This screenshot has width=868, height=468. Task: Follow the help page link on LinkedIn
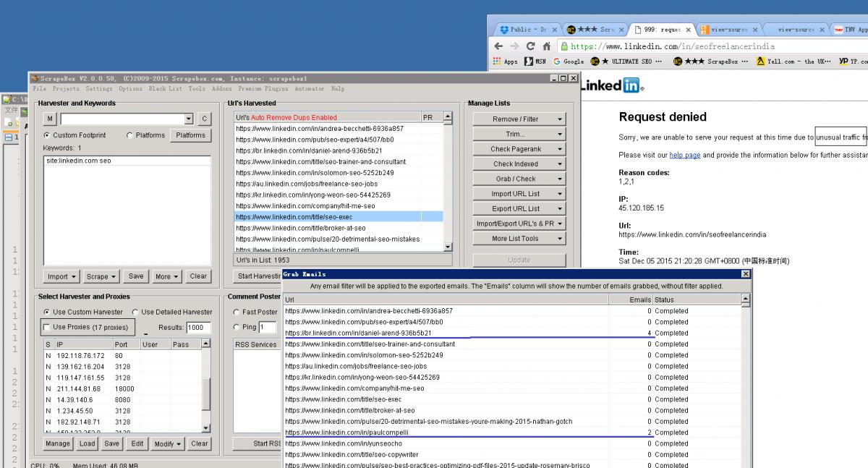point(684,155)
